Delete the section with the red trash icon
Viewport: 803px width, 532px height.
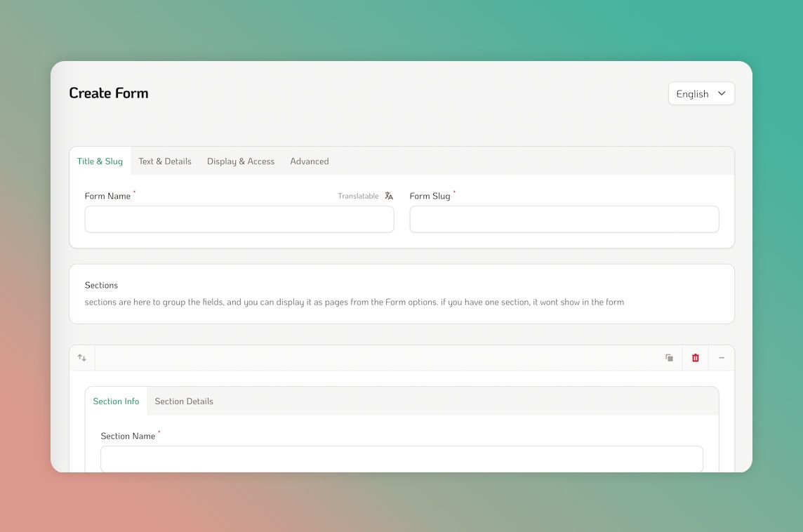tap(695, 357)
